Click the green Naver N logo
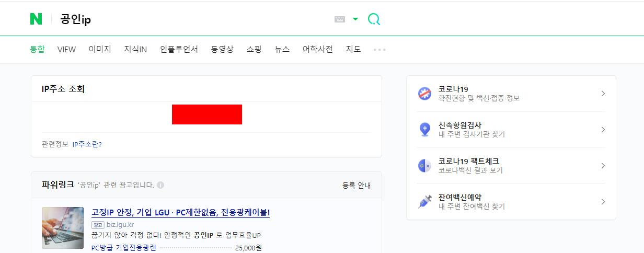Screen dimensions: 644x253 pos(36,19)
